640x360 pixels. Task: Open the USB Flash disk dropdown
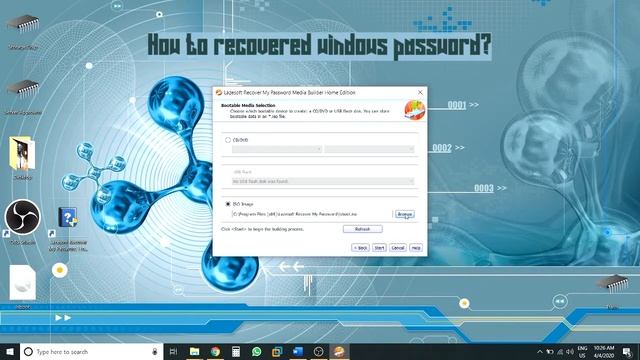click(x=323, y=181)
